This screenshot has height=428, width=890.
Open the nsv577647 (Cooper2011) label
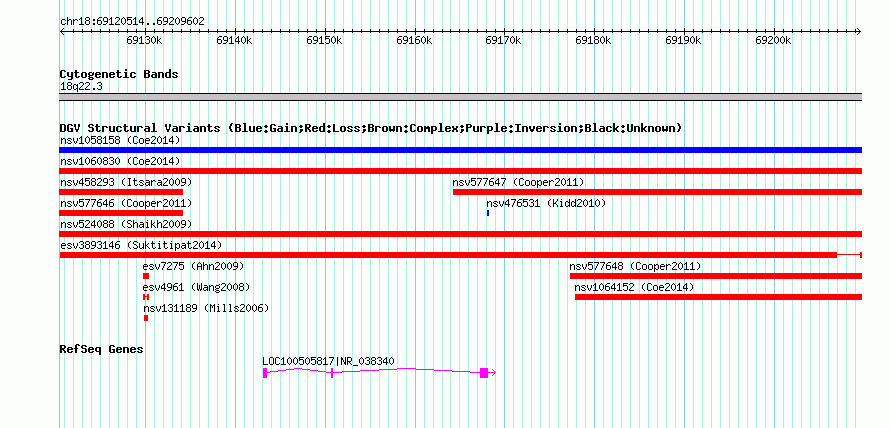[x=518, y=182]
